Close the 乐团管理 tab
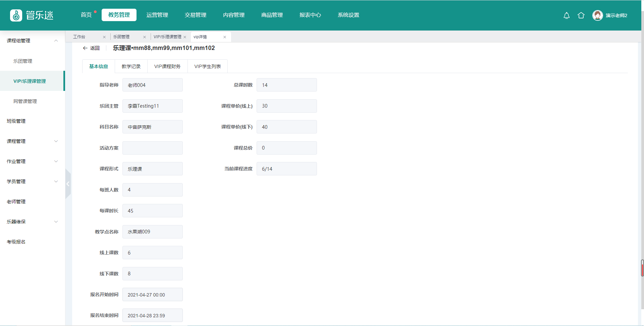Viewport: 644px width, 326px height. coord(145,37)
